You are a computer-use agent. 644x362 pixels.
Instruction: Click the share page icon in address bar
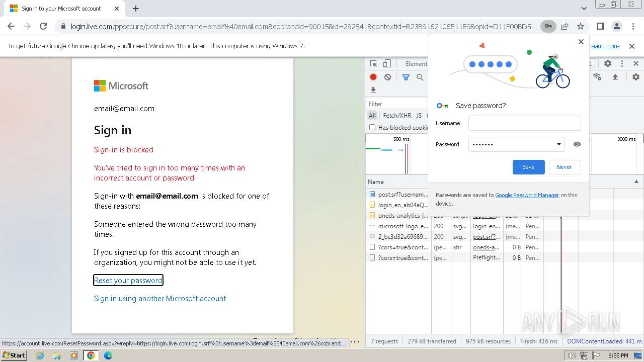[x=565, y=26]
